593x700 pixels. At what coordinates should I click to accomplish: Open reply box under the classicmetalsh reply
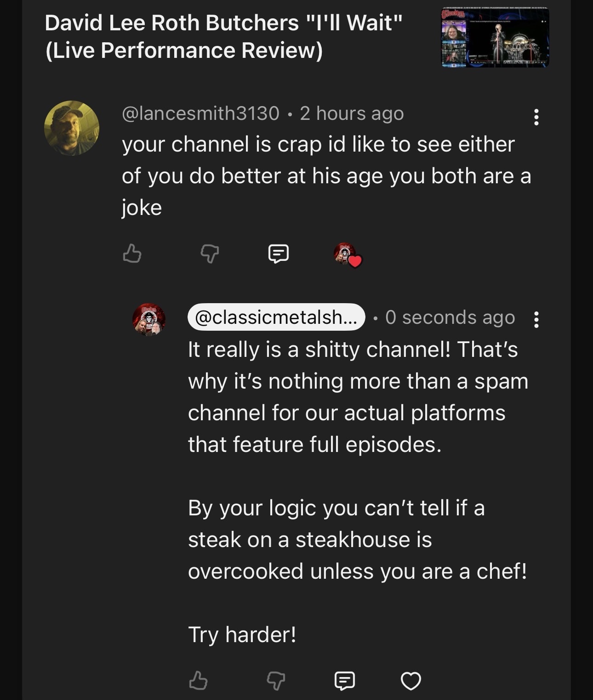tap(344, 680)
